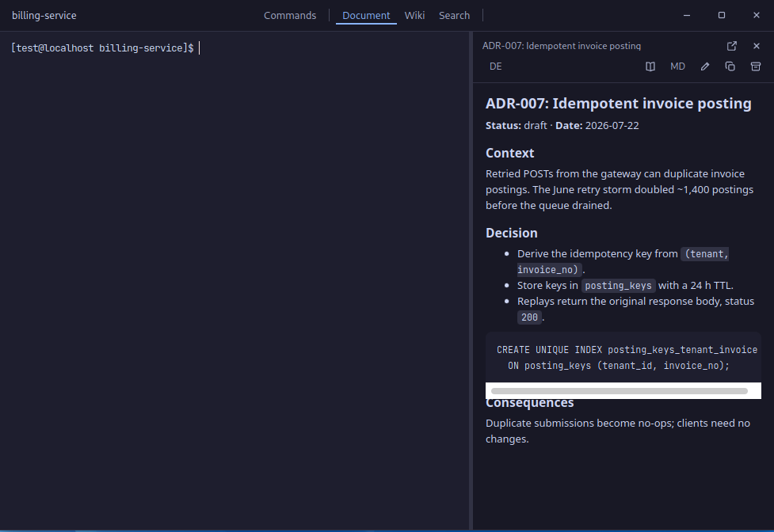Close the billing-service window

click(x=757, y=15)
